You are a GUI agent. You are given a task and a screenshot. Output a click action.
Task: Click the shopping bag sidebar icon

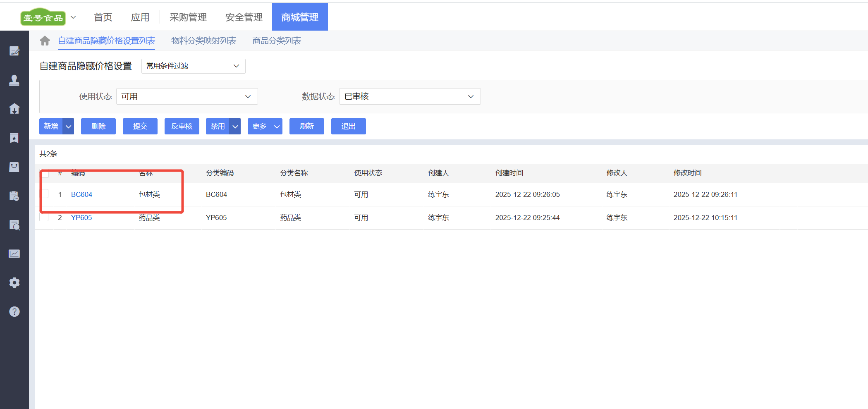pyautogui.click(x=14, y=167)
